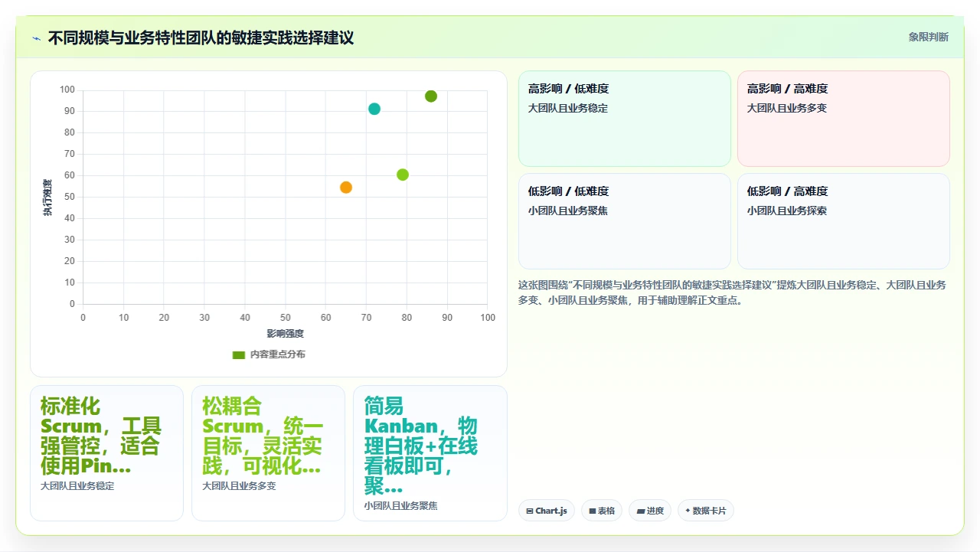Open the 高影响 / 高难度 quadrant card
Image resolution: width=980 pixels, height=552 pixels.
tap(844, 119)
